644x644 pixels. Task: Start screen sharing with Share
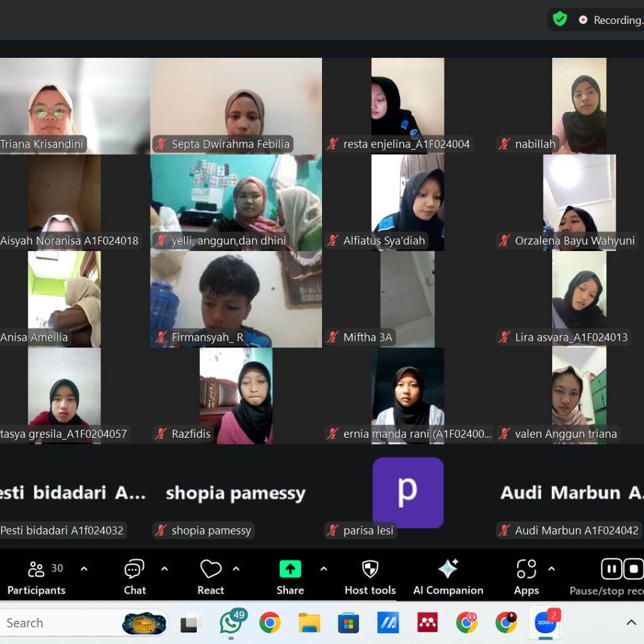[x=290, y=577]
